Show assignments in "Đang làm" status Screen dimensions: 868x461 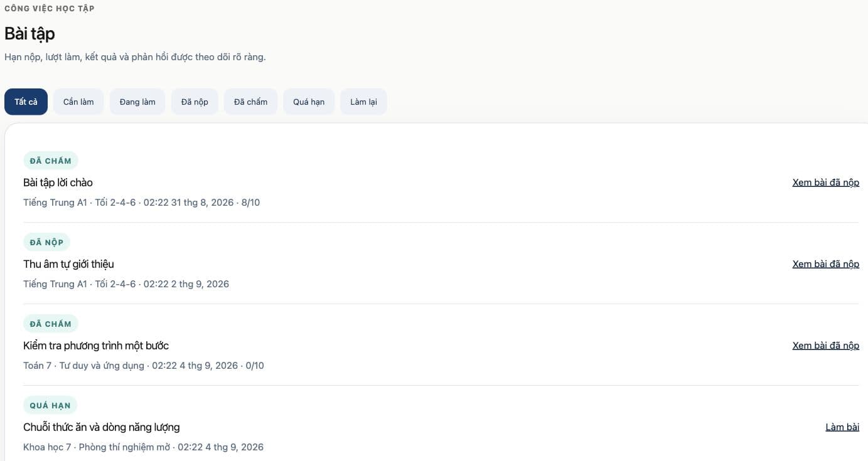[137, 102]
